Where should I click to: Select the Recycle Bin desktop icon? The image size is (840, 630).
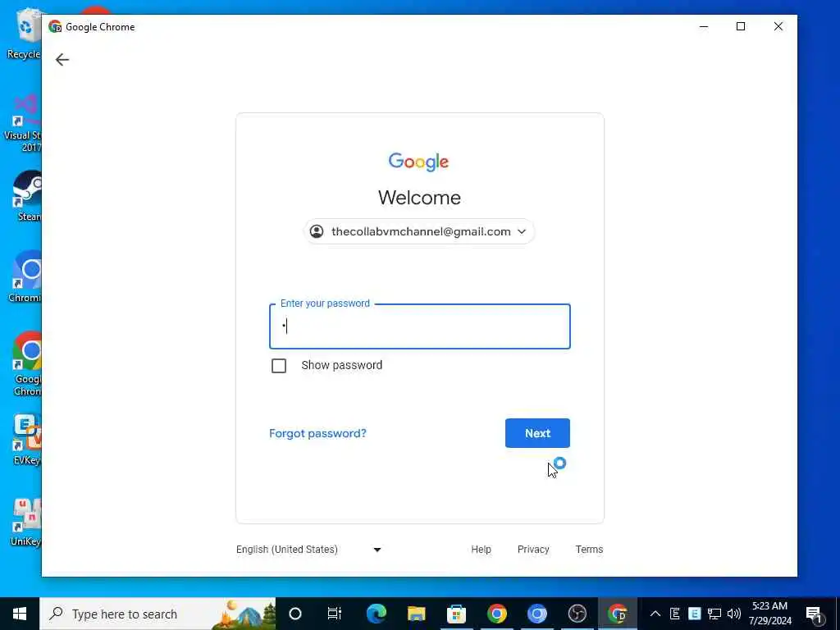click(24, 33)
